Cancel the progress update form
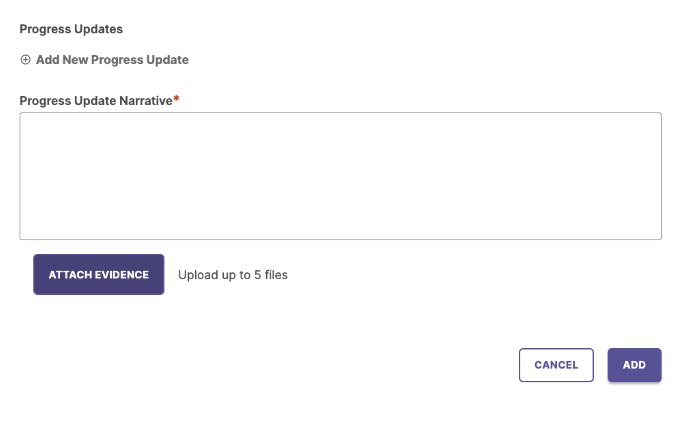 point(556,365)
